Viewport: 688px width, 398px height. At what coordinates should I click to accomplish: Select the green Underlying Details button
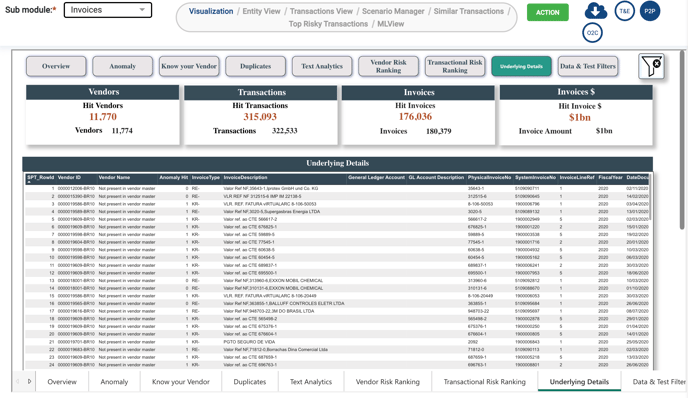click(x=521, y=66)
